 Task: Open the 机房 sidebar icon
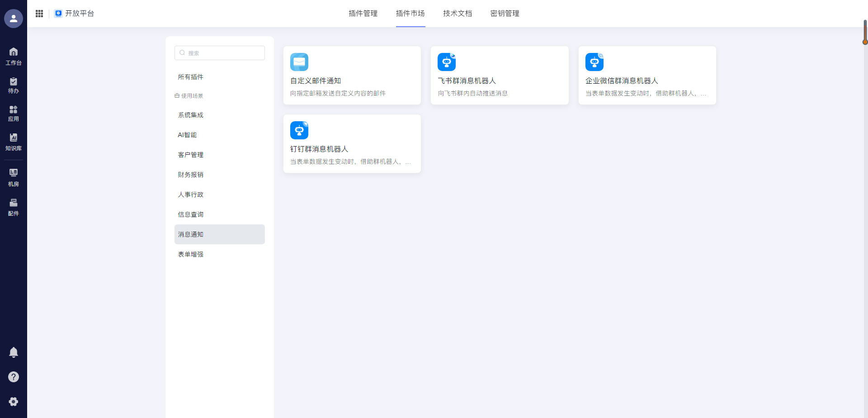click(14, 176)
